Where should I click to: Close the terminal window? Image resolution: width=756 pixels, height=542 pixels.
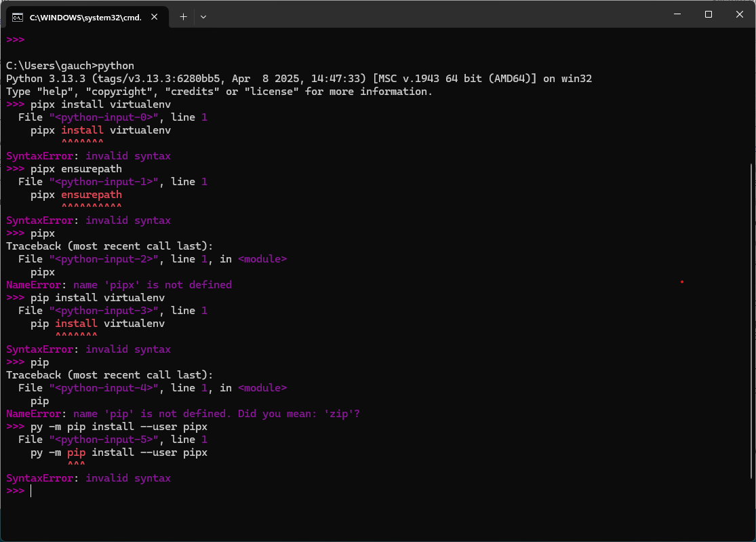740,14
